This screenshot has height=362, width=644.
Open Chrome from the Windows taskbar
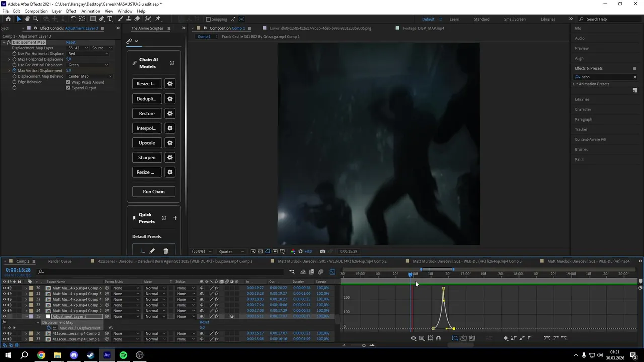[41, 355]
